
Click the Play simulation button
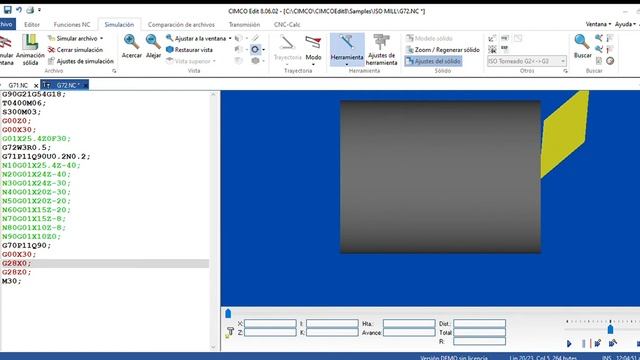click(569, 344)
